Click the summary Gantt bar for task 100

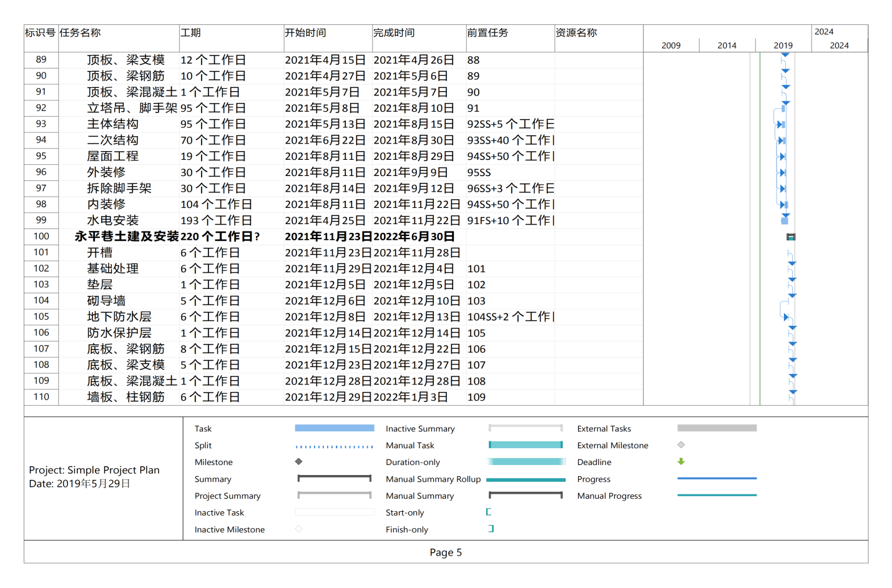click(x=791, y=237)
